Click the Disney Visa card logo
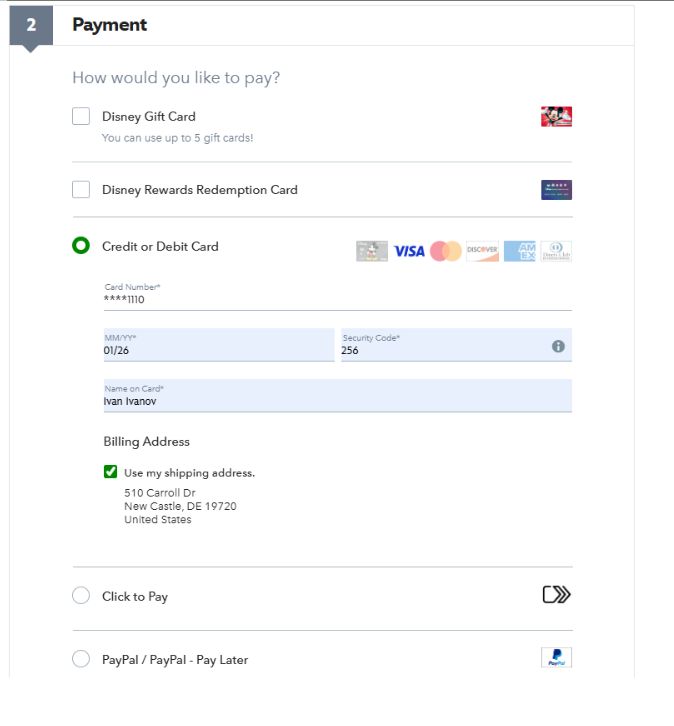 click(372, 251)
